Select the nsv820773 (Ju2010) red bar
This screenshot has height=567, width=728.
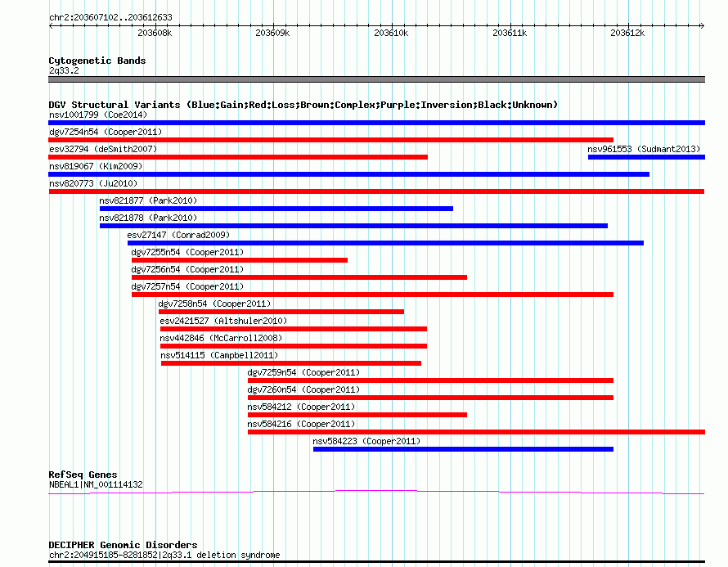376,191
